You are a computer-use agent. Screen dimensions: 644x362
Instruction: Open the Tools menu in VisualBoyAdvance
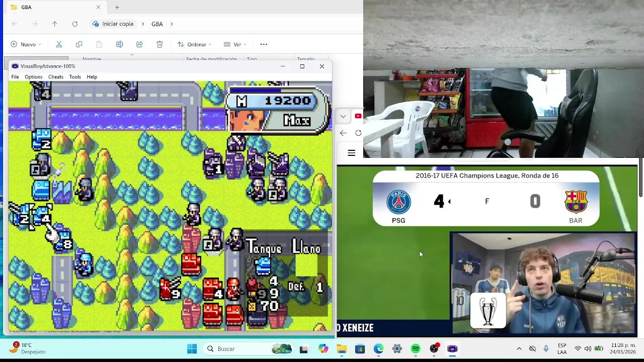[75, 77]
